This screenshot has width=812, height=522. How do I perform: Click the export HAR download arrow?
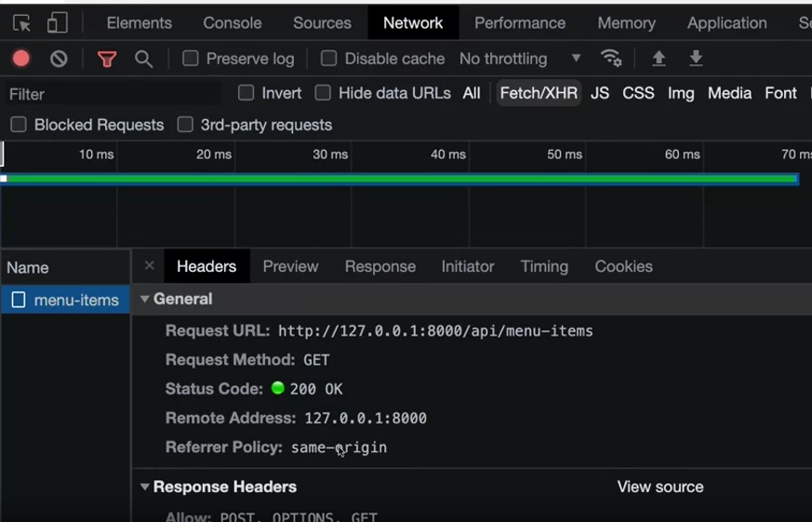696,59
